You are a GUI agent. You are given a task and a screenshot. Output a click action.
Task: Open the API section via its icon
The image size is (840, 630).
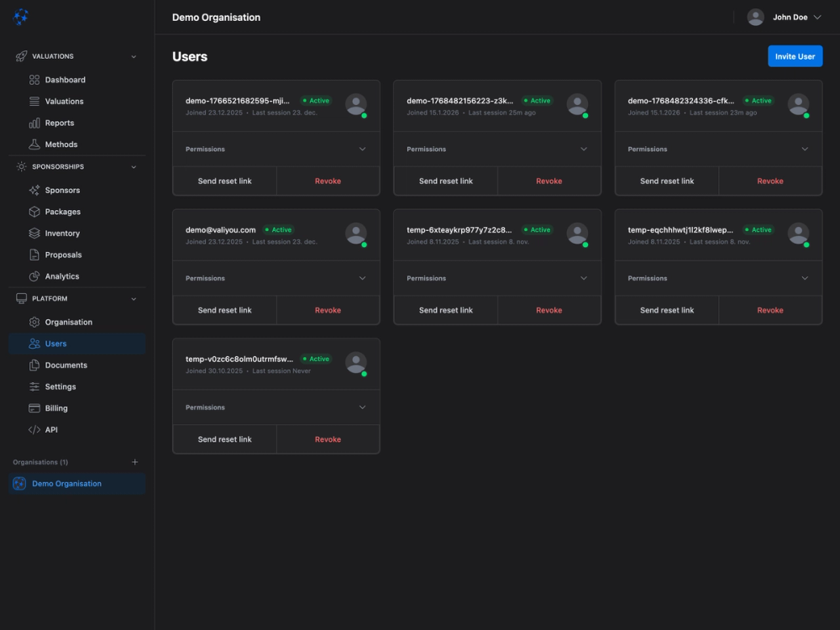point(33,429)
